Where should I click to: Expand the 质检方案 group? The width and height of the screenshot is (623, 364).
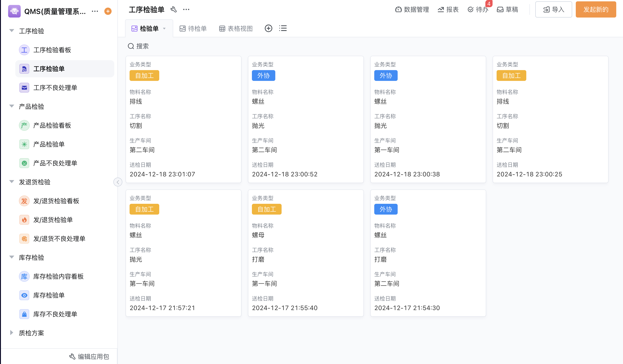pyautogui.click(x=12, y=333)
